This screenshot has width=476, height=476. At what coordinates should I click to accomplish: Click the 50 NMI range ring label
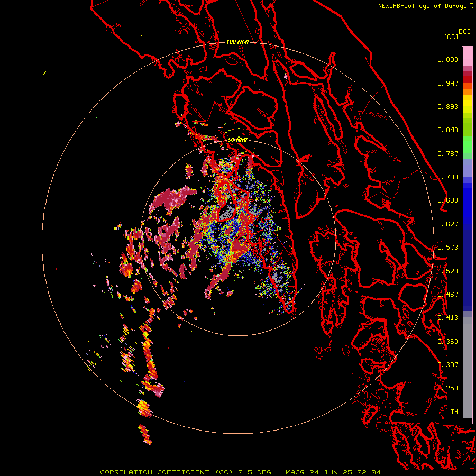coord(237,140)
